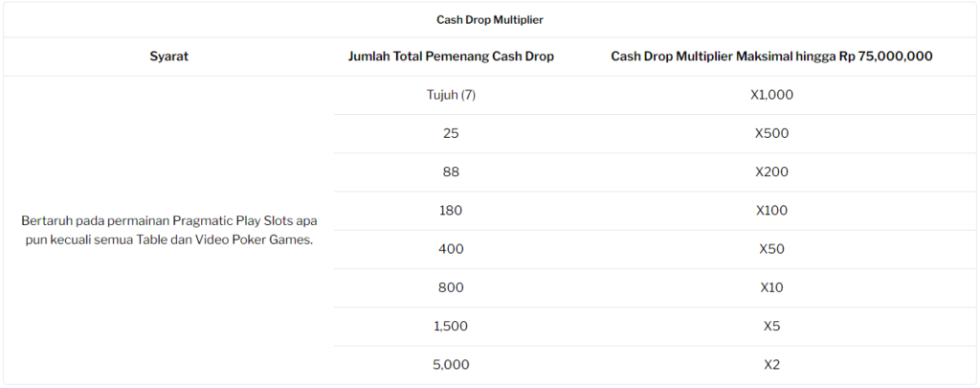Click the X50 multiplier value
980x388 pixels.
click(x=772, y=249)
